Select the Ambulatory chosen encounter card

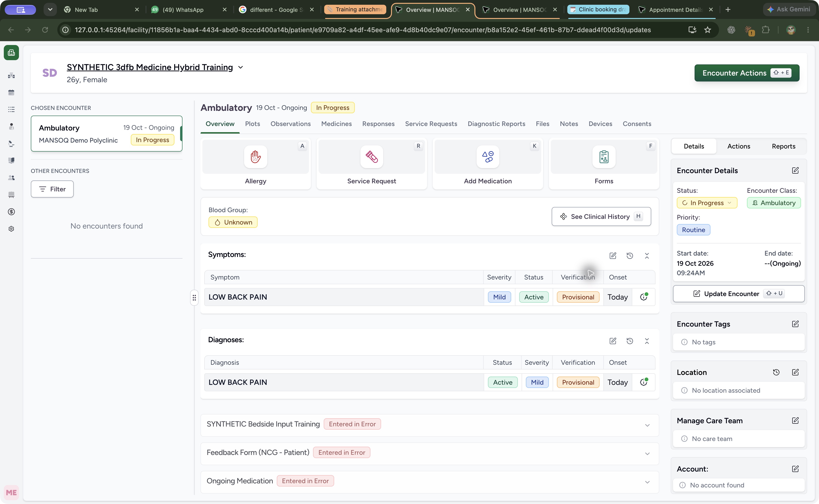[106, 133]
